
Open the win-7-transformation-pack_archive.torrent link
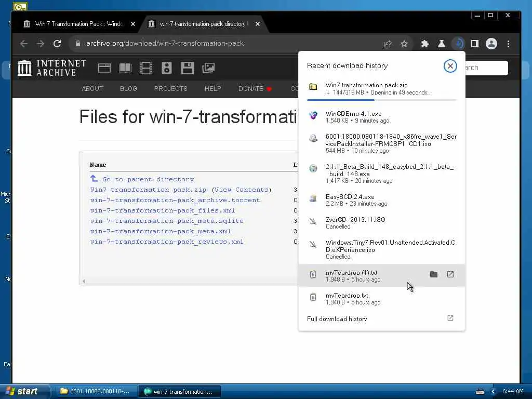(x=175, y=200)
